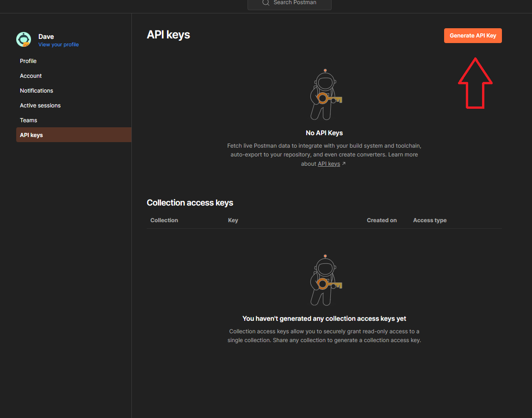The width and height of the screenshot is (532, 418).
Task: Open the Profile settings page
Action: coord(28,61)
